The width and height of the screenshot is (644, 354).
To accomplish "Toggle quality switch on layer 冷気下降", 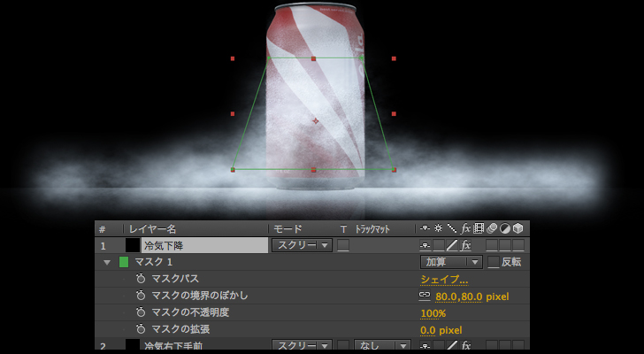I will [x=451, y=245].
